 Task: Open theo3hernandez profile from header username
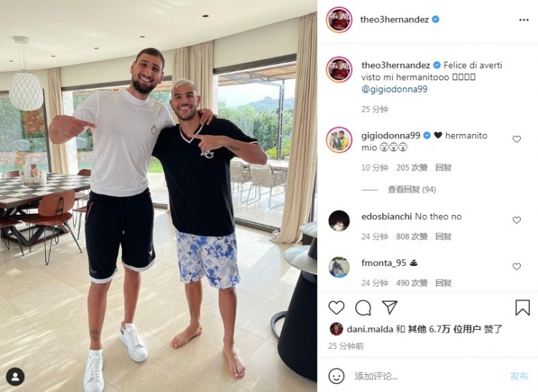395,19
